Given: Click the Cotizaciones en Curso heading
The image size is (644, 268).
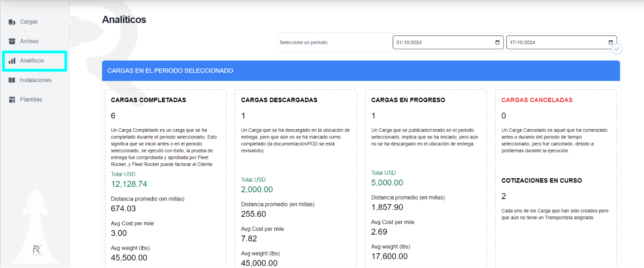Looking at the screenshot, I should tap(541, 180).
